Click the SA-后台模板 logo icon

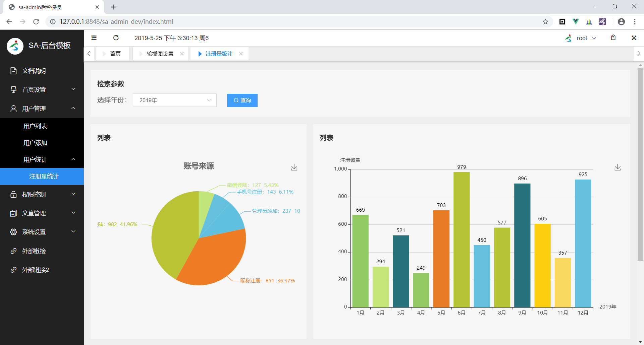tap(15, 46)
